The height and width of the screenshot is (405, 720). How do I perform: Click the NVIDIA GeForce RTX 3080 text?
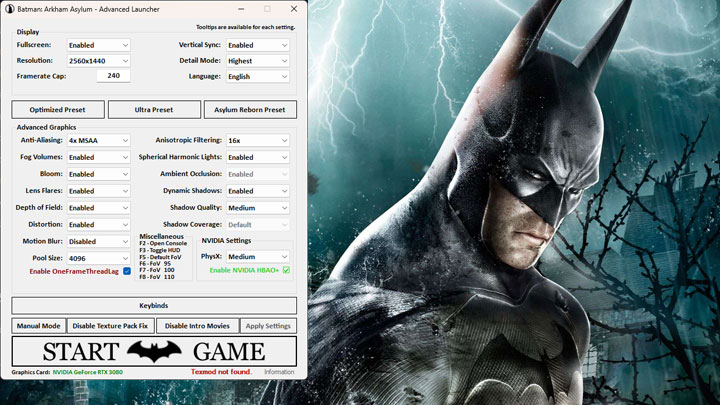pos(88,372)
